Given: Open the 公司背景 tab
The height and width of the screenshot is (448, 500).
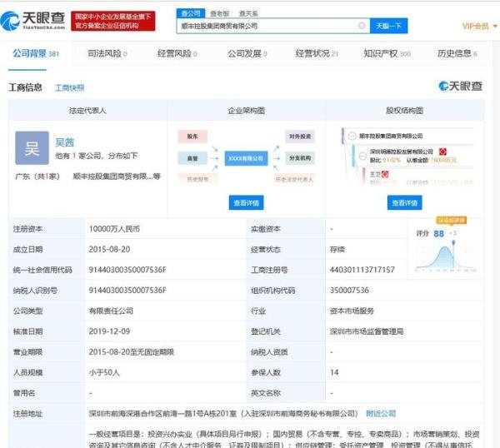Looking at the screenshot, I should [36, 53].
